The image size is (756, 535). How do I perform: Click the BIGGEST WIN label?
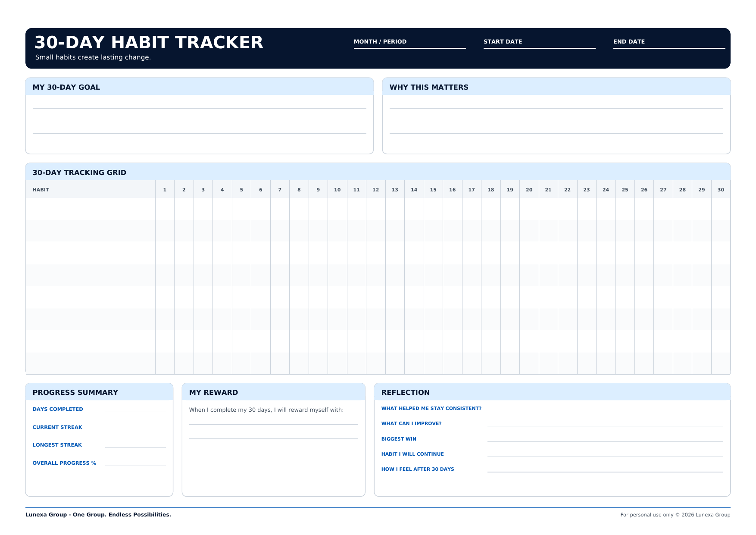(399, 439)
